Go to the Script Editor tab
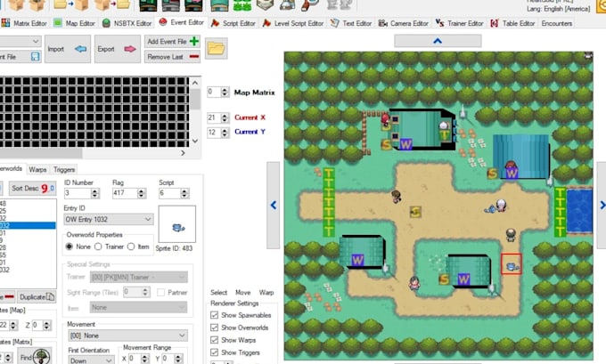This screenshot has width=606, height=364. click(x=233, y=23)
